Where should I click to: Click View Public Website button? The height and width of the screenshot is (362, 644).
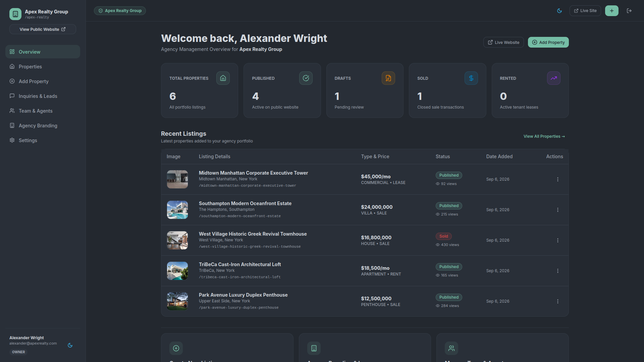point(43,29)
